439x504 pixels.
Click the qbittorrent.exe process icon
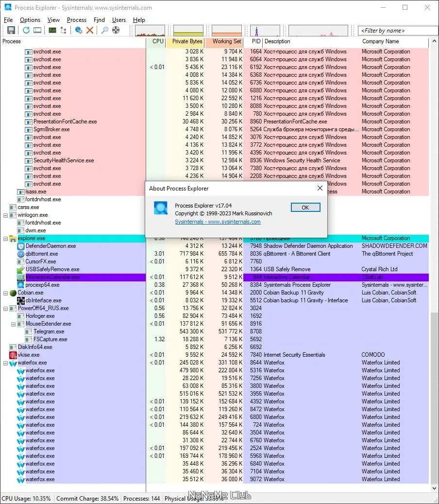tap(21, 254)
